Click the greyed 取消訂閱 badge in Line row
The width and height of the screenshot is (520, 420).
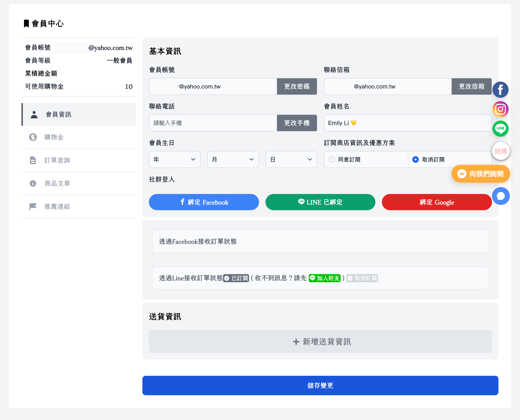pyautogui.click(x=362, y=278)
